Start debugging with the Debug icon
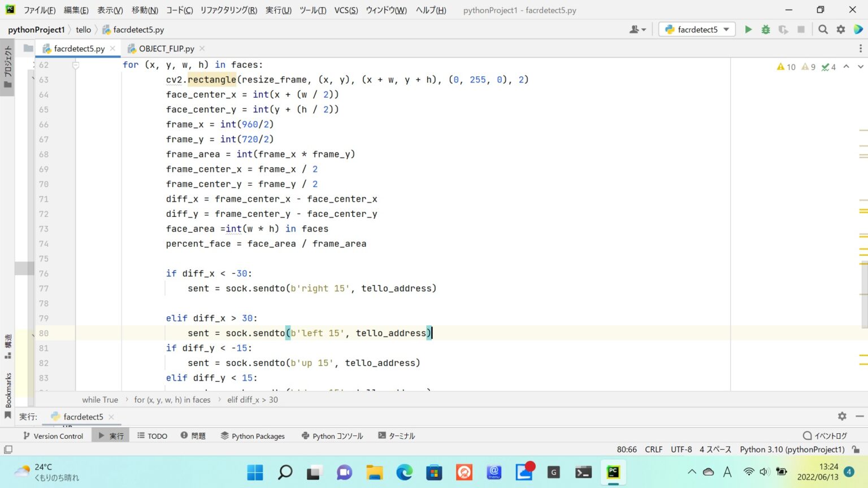Viewport: 868px width, 488px height. (766, 29)
